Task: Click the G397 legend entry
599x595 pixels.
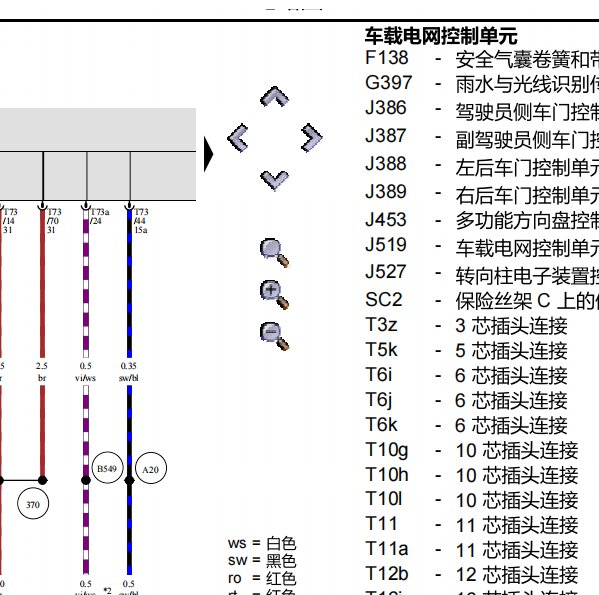Action: (x=481, y=83)
